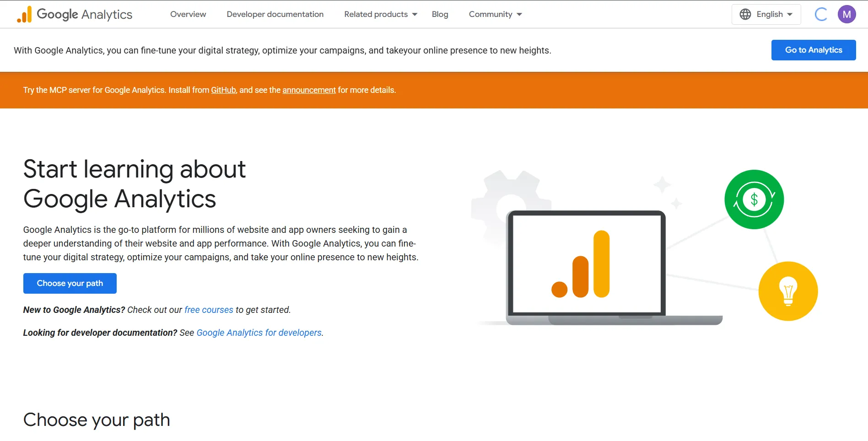Open the free courses link

[209, 310]
